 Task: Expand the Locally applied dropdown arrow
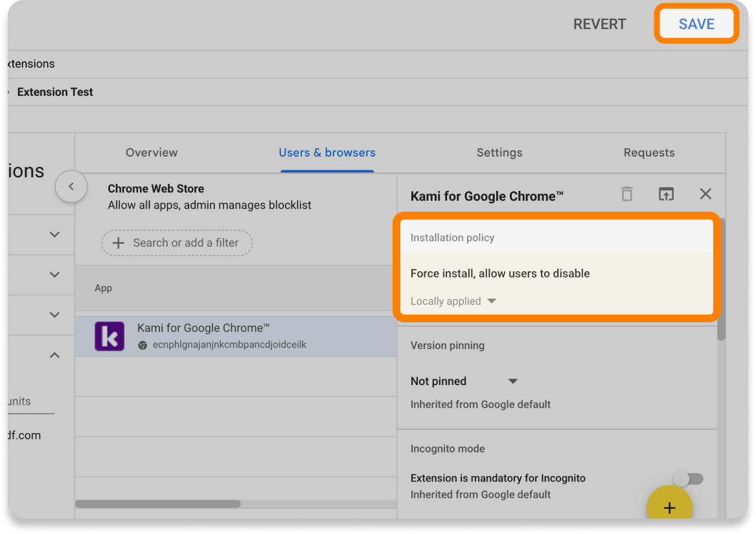tap(492, 301)
